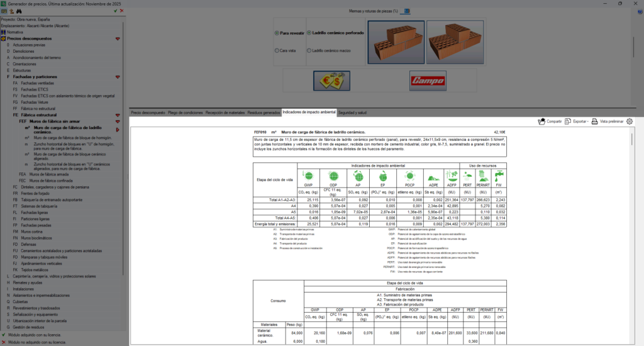The height and width of the screenshot is (346, 644).
Task: Open report settings with the gear icon
Action: click(x=630, y=121)
